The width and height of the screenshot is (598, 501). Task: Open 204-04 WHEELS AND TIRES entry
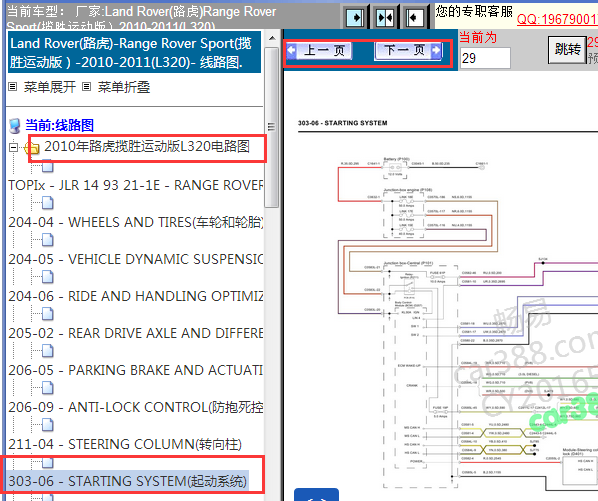[x=136, y=222]
